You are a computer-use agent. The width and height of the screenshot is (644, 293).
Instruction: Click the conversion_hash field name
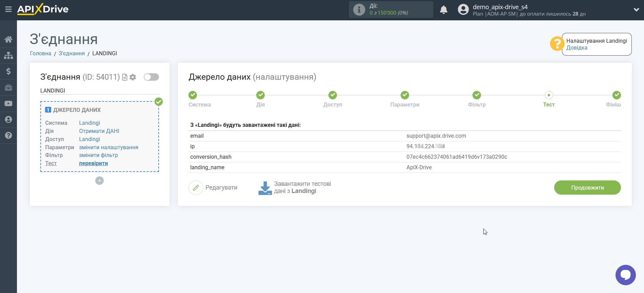211,157
